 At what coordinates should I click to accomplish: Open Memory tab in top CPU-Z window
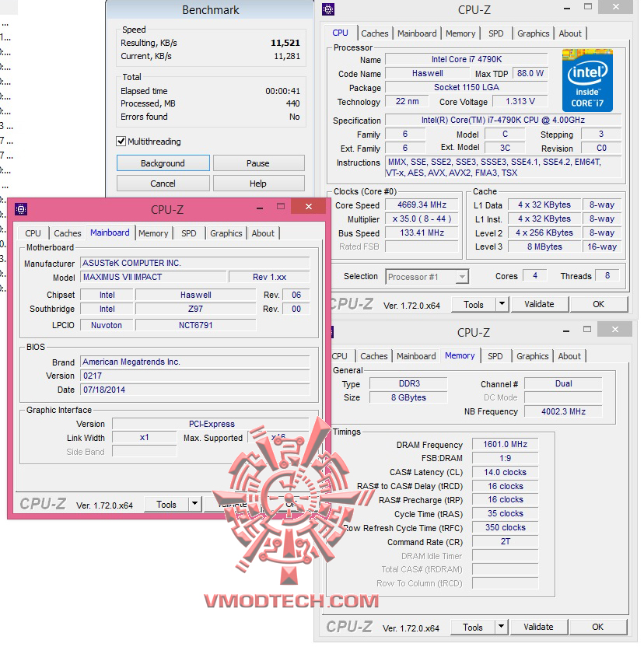[460, 33]
